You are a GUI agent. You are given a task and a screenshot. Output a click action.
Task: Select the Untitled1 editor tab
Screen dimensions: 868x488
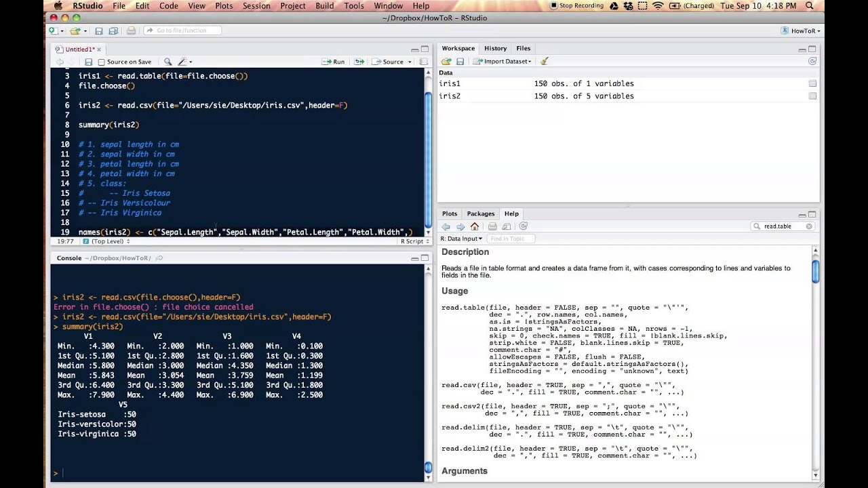click(x=79, y=49)
